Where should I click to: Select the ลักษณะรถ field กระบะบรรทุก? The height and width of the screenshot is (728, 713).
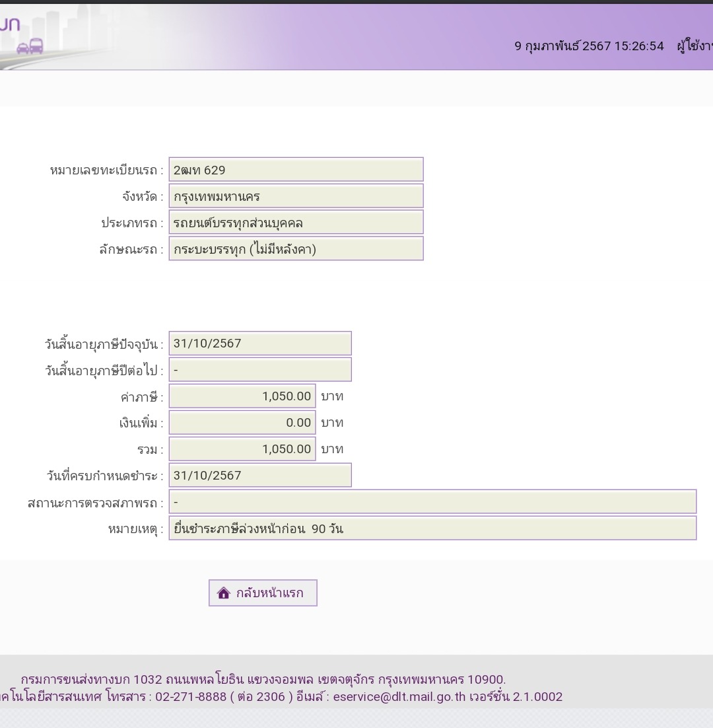296,249
